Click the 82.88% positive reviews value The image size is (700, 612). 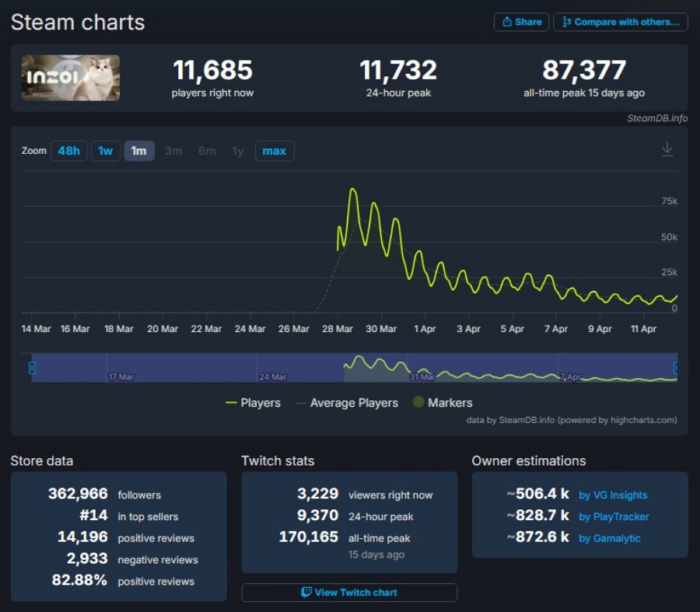click(79, 580)
